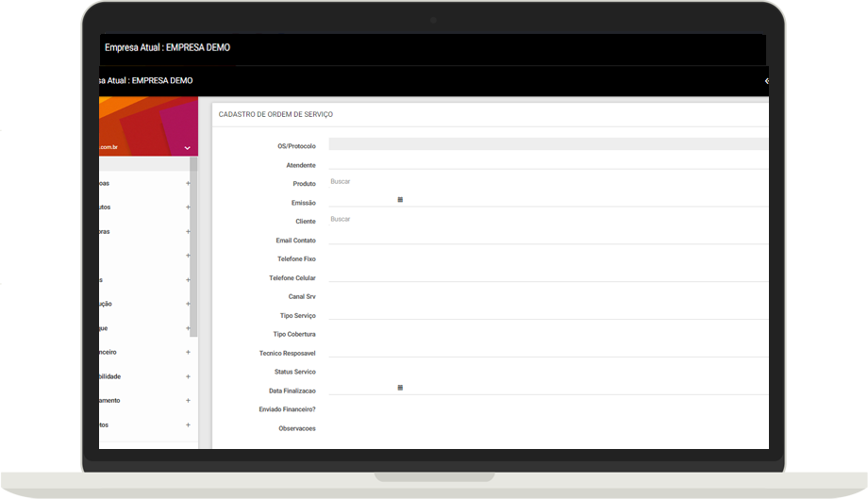The height and width of the screenshot is (499, 868).
Task: Click the 'Enviado Financeiro?' label
Action: pyautogui.click(x=287, y=409)
